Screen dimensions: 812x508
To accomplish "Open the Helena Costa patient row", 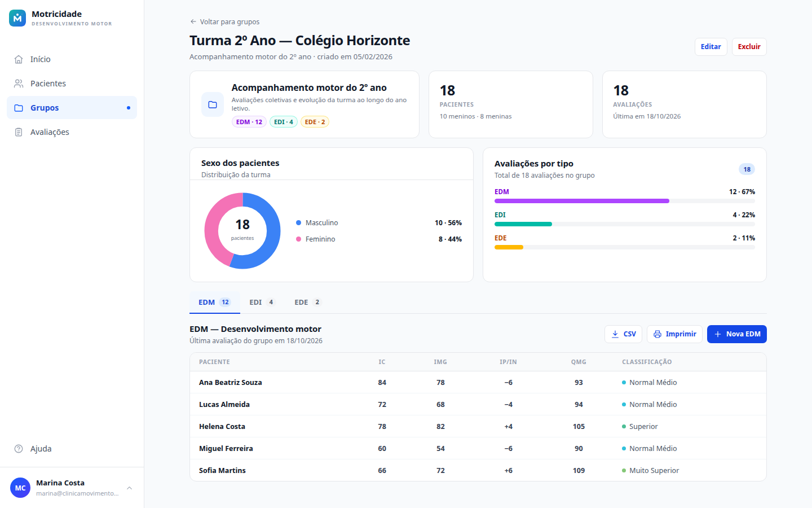I will point(478,427).
